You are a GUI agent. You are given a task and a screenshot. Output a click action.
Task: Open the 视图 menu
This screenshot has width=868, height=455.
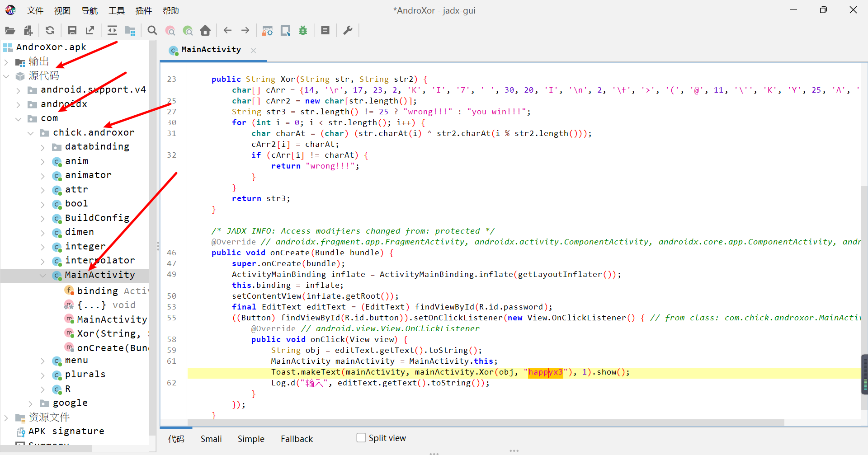click(x=62, y=10)
